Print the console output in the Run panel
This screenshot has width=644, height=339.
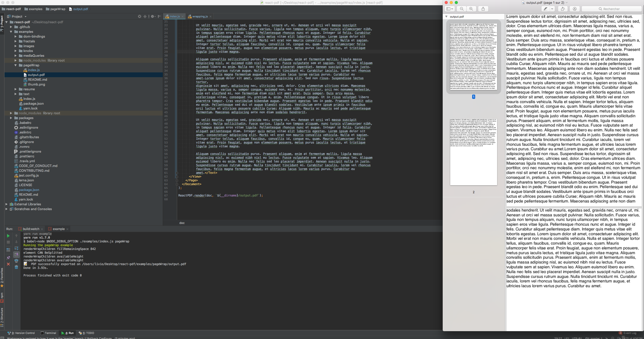(x=16, y=260)
